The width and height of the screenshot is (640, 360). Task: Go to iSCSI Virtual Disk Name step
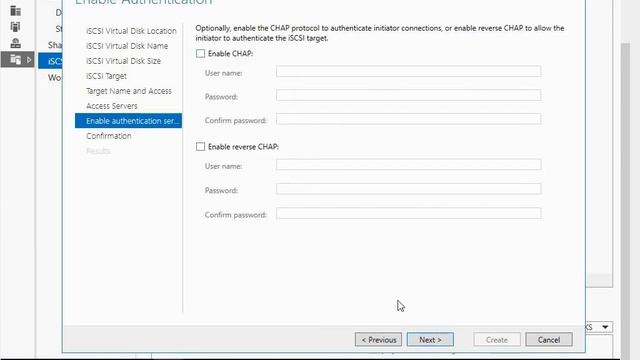[x=127, y=46]
